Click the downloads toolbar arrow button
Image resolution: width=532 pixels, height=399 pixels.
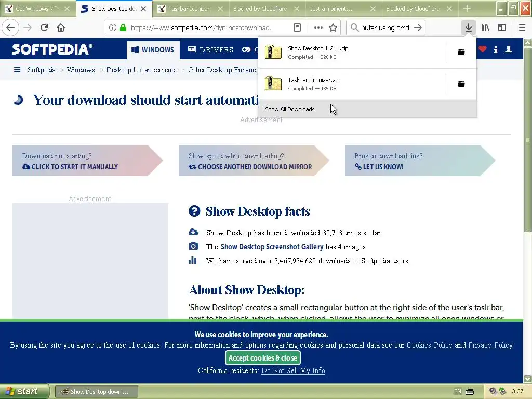(469, 28)
